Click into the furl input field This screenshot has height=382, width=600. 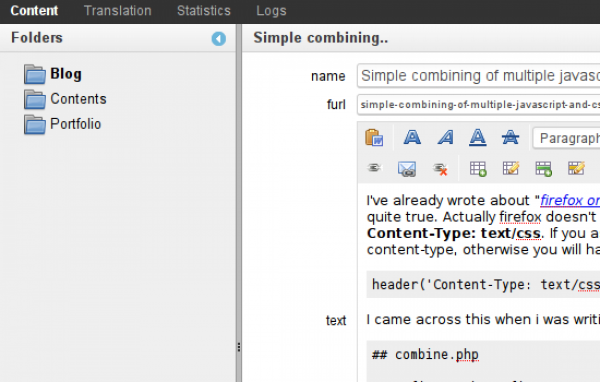pos(478,104)
